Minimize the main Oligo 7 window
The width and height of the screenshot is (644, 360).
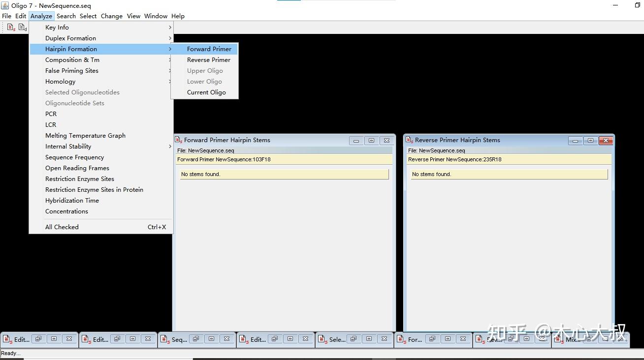616,5
